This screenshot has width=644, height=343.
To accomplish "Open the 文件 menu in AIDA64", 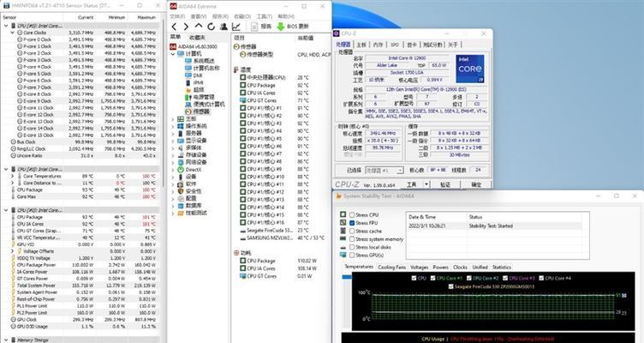I will [177, 16].
